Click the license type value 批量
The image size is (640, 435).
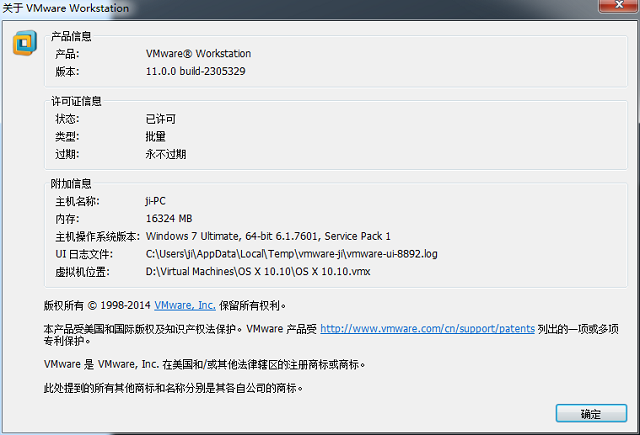(156, 136)
